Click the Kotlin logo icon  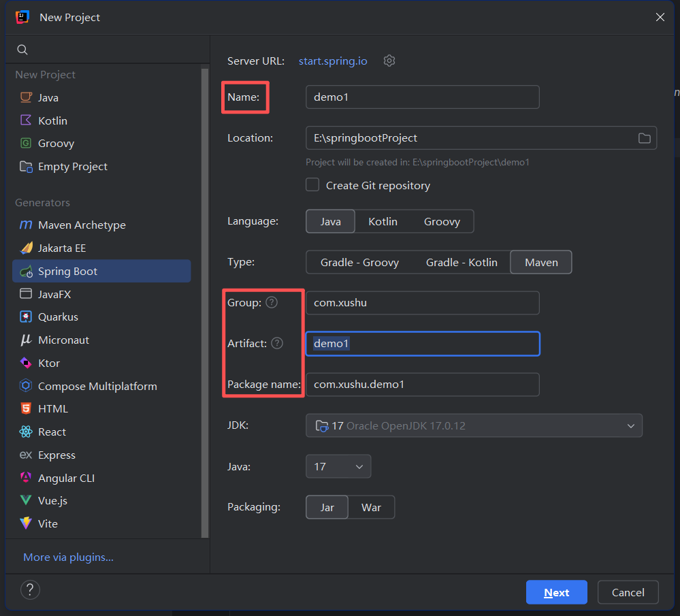[x=26, y=120]
